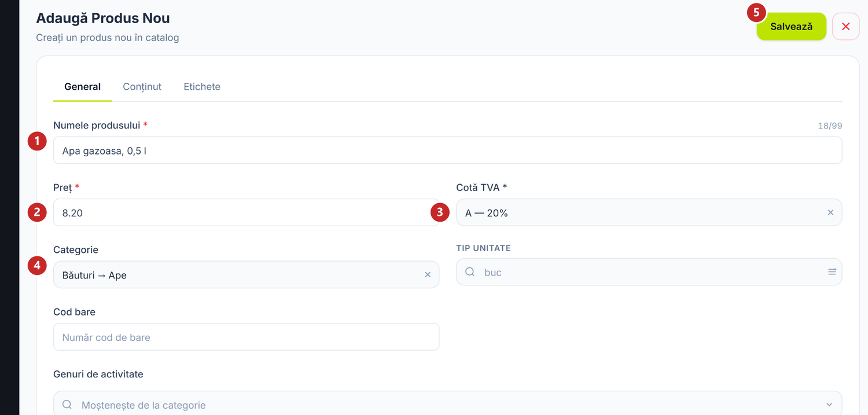Click the TIP UNITATE label

coord(484,248)
